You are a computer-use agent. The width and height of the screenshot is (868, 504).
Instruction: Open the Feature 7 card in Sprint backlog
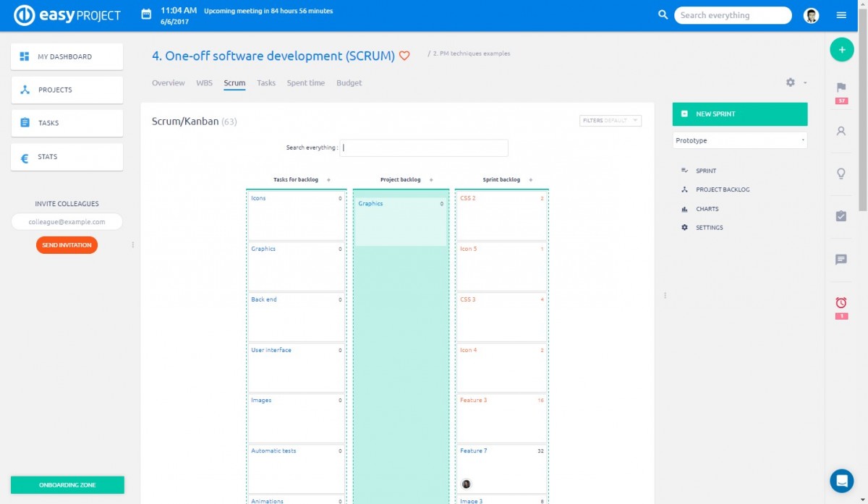[x=501, y=468]
